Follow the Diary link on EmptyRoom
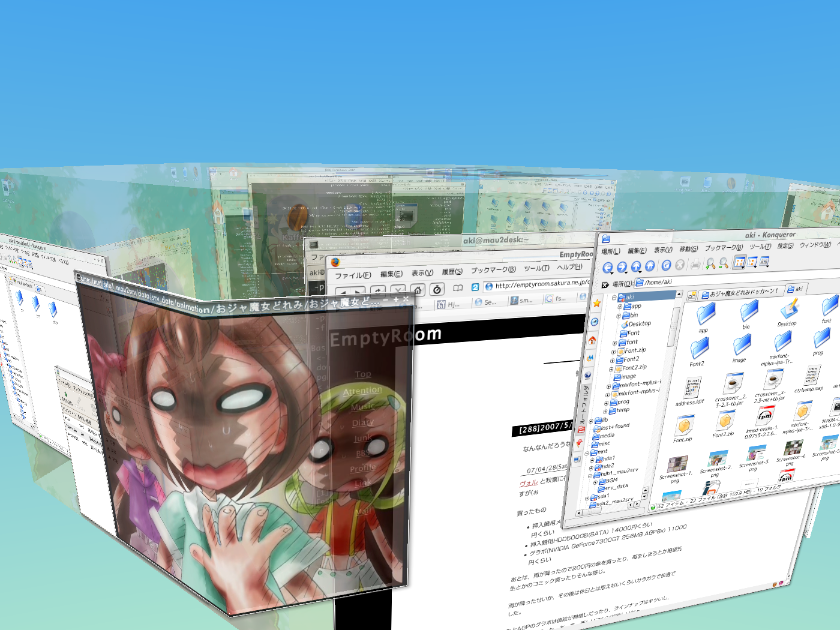 362,422
